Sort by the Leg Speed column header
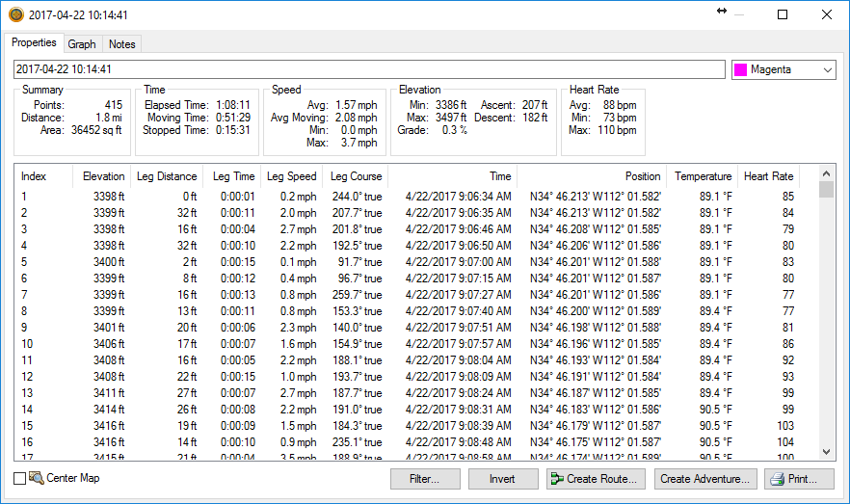 (x=292, y=176)
